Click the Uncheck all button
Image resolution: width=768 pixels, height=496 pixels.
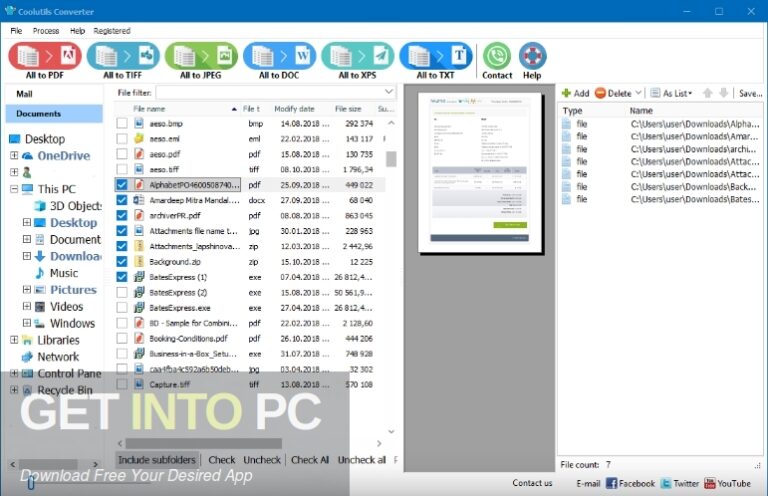tap(362, 460)
